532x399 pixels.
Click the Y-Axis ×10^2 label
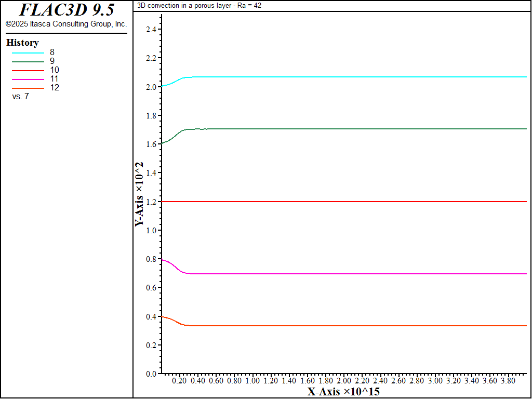pyautogui.click(x=139, y=194)
